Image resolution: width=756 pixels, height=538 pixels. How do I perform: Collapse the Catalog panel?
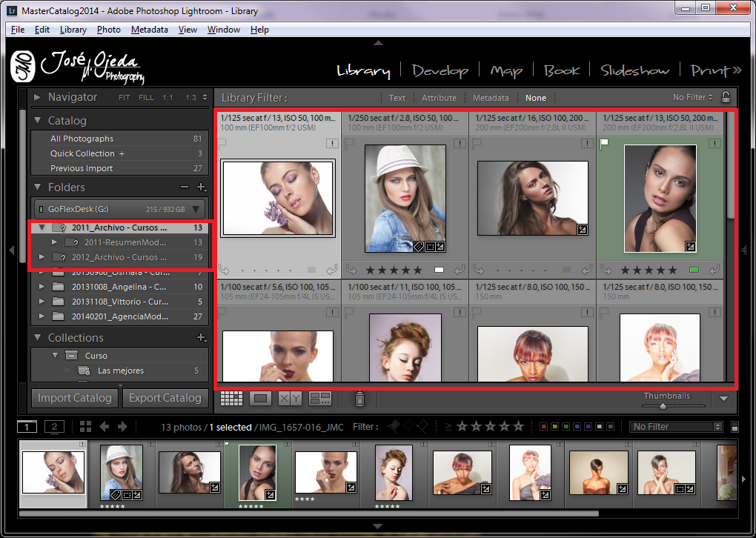[37, 121]
